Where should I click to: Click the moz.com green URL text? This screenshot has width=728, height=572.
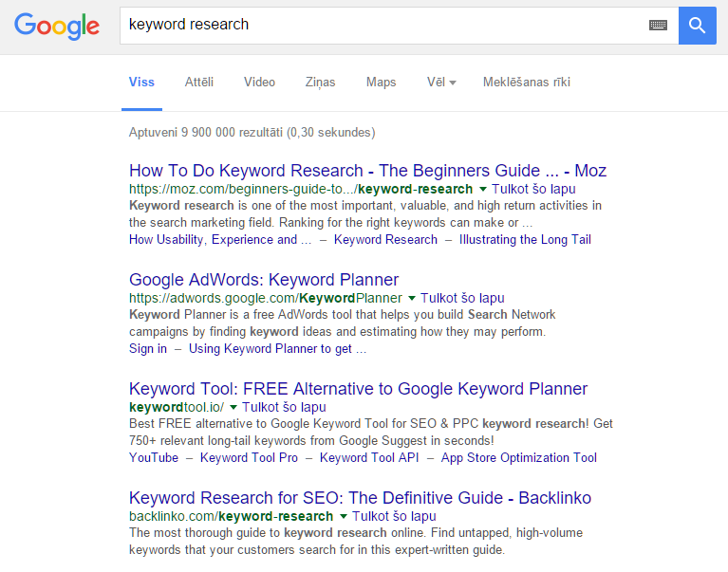pos(301,189)
